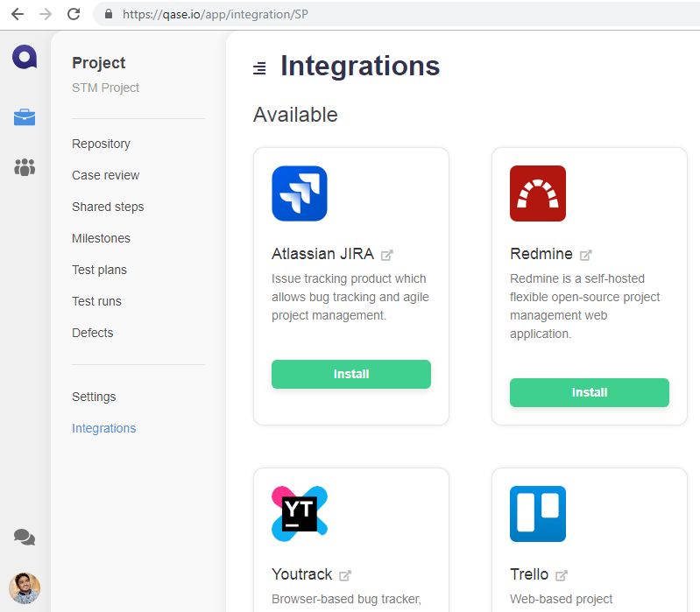700x612 pixels.
Task: Select Defects in the sidebar
Action: pos(92,333)
